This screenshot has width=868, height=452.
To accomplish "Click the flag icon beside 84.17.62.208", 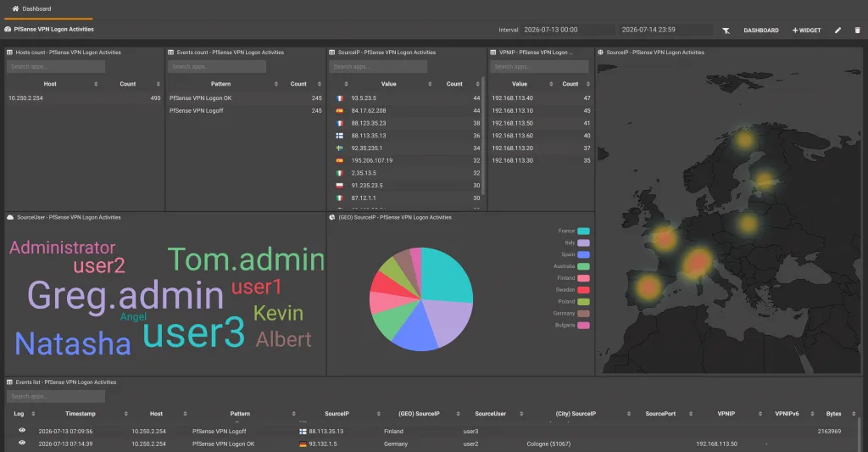I will point(339,111).
